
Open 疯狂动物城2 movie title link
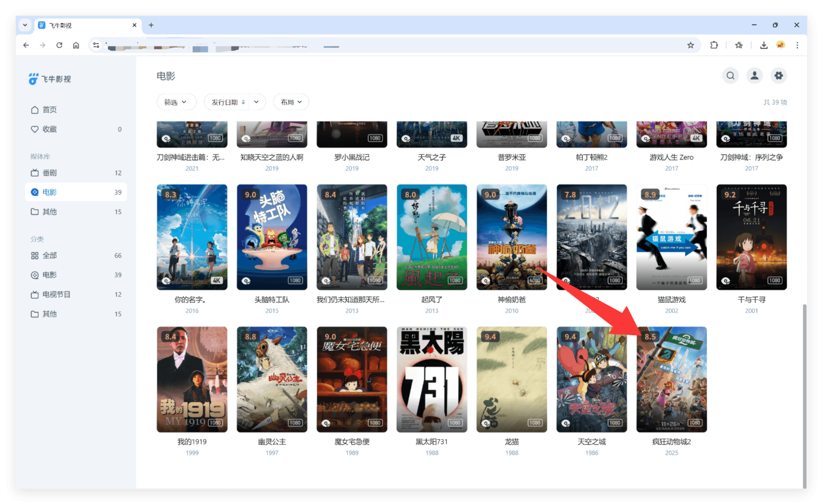(671, 442)
